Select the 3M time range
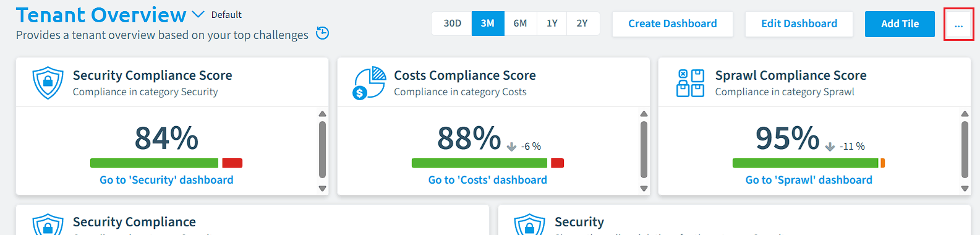Screen dimensions: 980x235 [x=488, y=23]
